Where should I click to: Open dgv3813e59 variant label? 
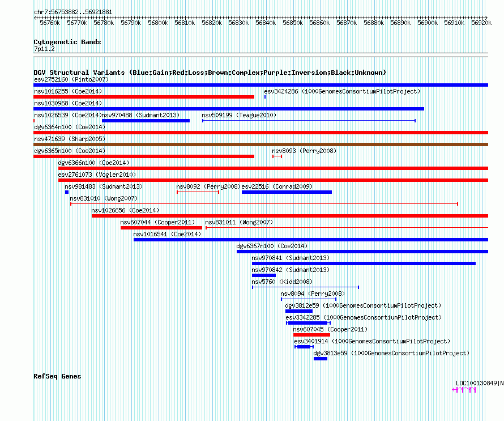(x=391, y=353)
